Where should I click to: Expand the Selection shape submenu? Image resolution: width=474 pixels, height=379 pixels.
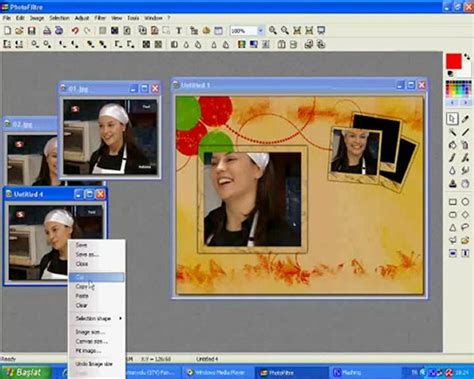pyautogui.click(x=97, y=319)
